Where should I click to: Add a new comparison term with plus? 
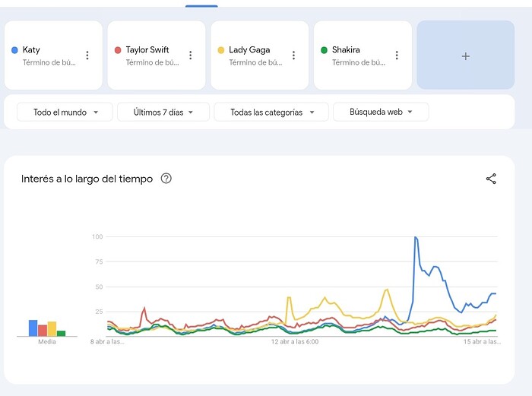click(465, 55)
